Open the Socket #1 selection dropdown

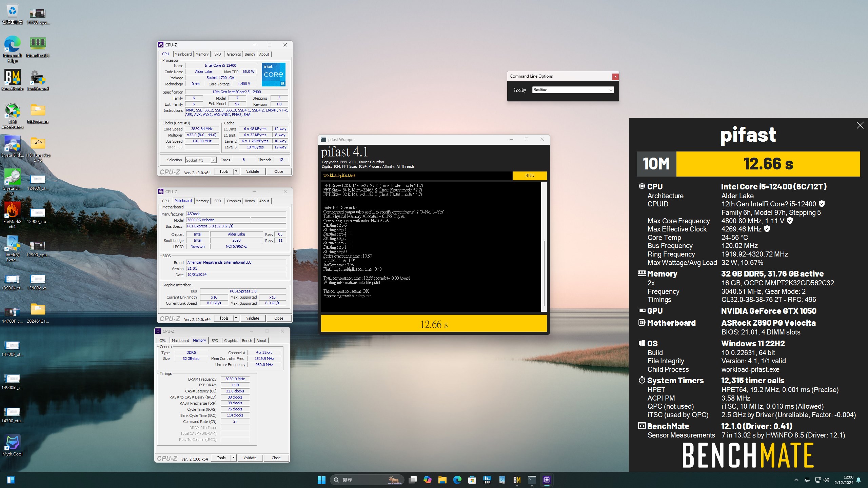coord(201,160)
